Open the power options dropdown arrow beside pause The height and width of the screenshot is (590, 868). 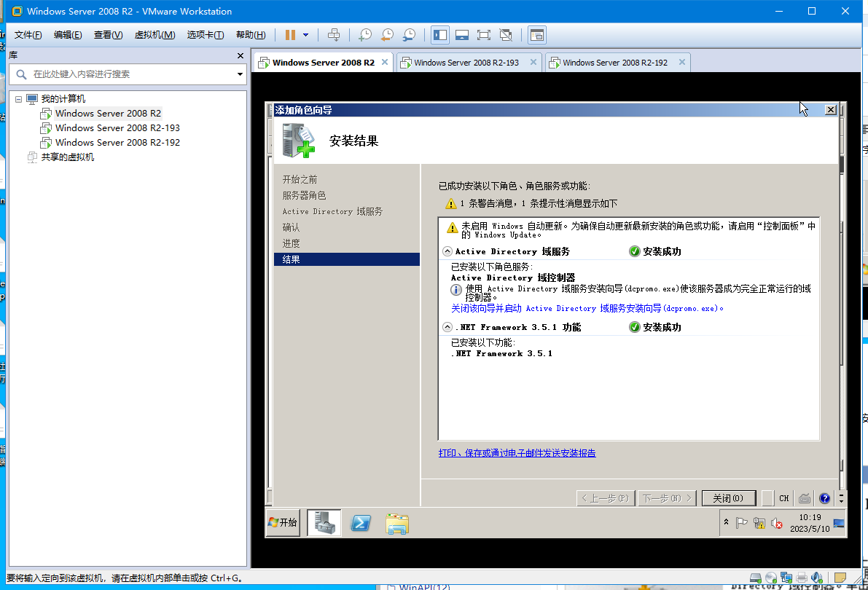click(305, 35)
